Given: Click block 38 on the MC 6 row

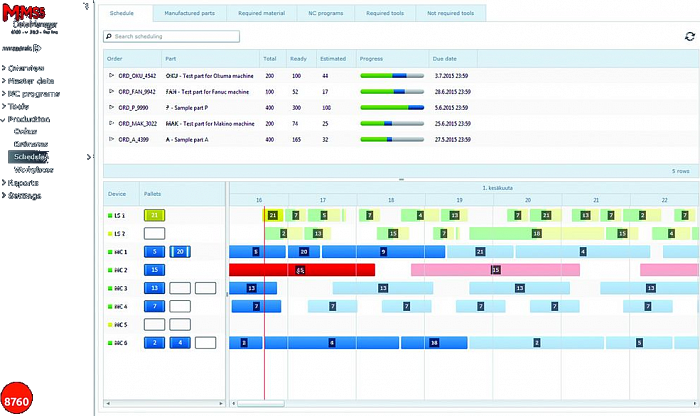Looking at the screenshot, I should point(434,343).
